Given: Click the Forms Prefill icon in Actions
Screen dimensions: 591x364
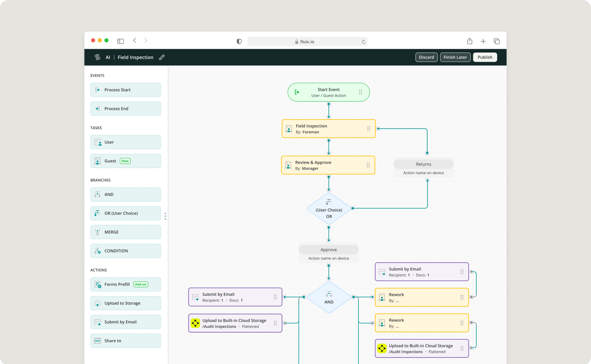Looking at the screenshot, I should [98, 285].
